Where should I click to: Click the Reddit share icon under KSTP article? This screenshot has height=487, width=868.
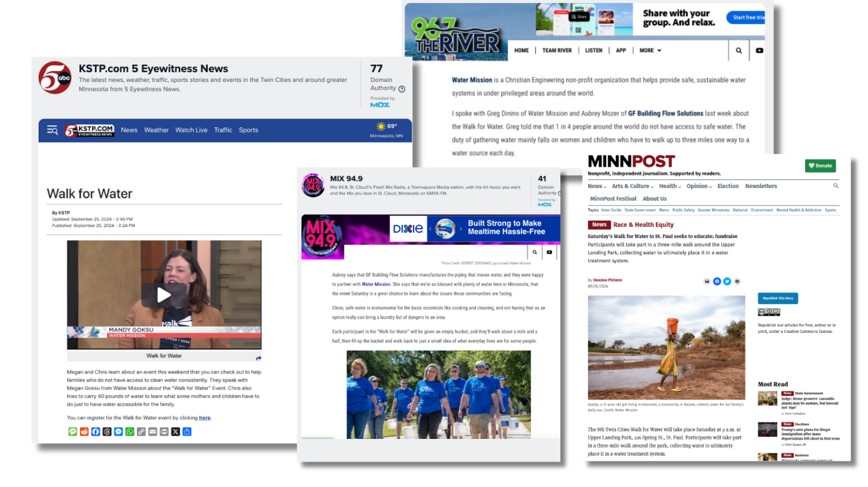click(x=84, y=432)
